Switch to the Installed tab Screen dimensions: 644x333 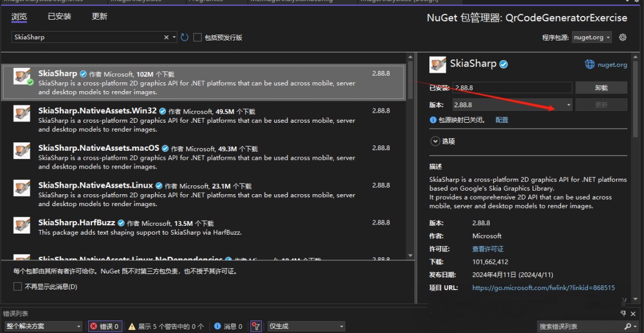click(60, 17)
